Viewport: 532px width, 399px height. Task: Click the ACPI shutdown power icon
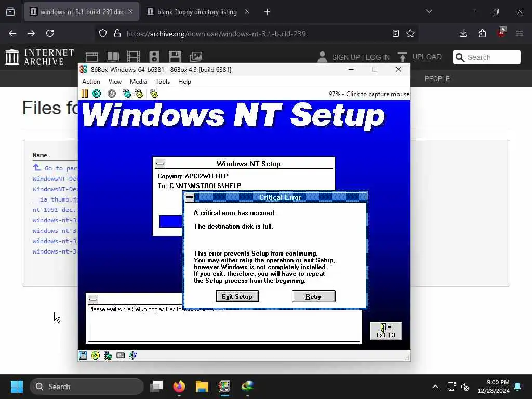tap(112, 94)
